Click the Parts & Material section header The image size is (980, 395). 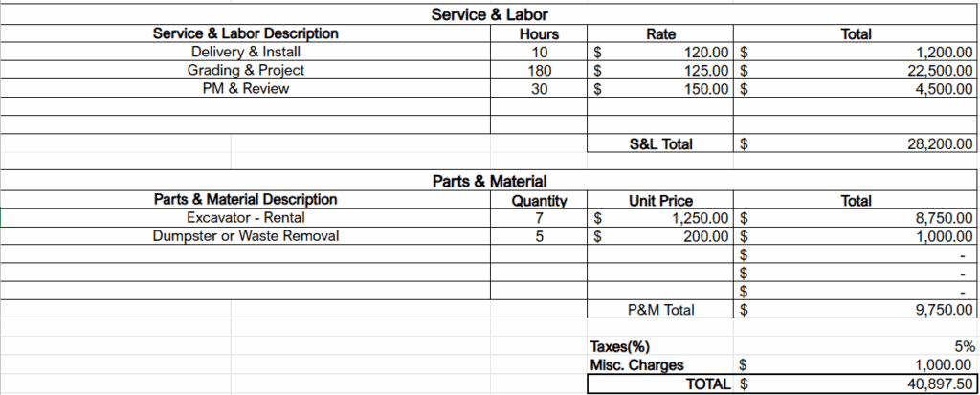[489, 181]
